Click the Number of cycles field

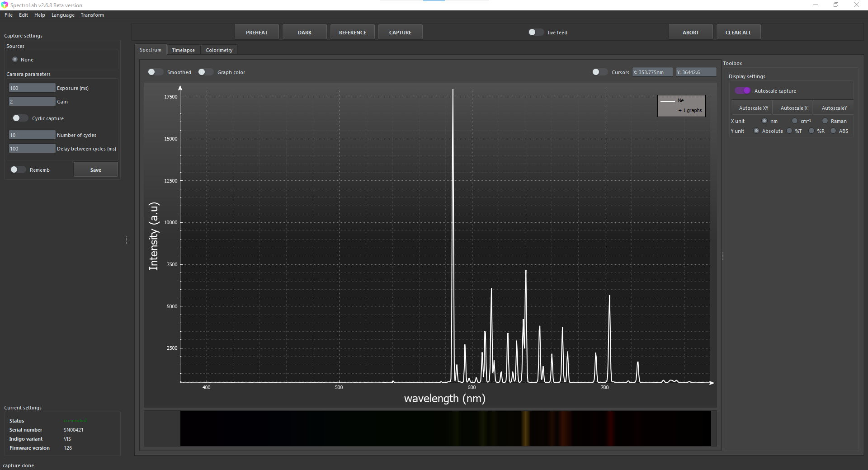click(x=32, y=135)
